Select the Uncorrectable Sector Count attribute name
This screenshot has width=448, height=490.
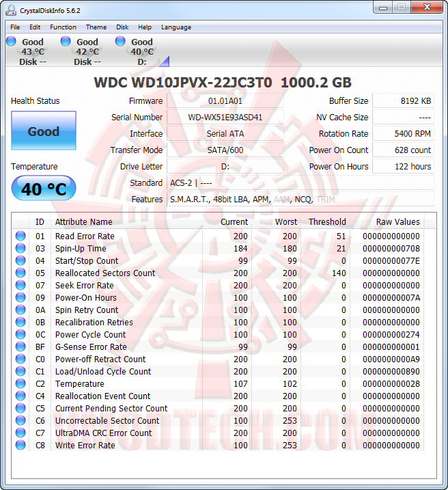point(107,420)
